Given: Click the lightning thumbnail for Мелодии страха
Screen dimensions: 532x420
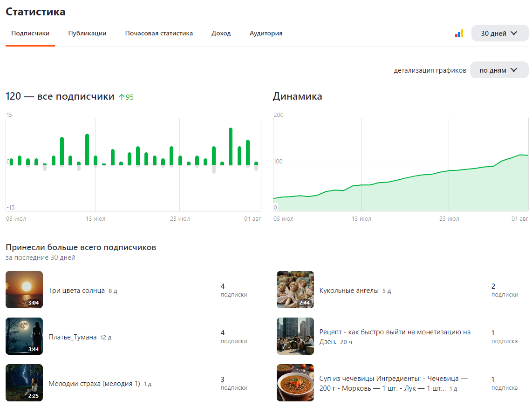Looking at the screenshot, I should 24,383.
